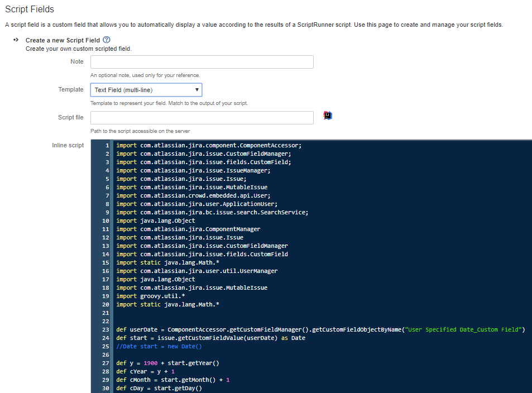Image resolution: width=532 pixels, height=393 pixels.
Task: Click the crowd.embedded.api.User import line
Action: pyautogui.click(x=193, y=195)
